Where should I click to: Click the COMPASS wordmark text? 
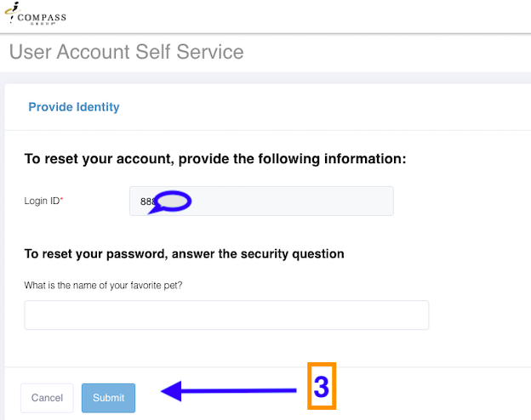41,16
